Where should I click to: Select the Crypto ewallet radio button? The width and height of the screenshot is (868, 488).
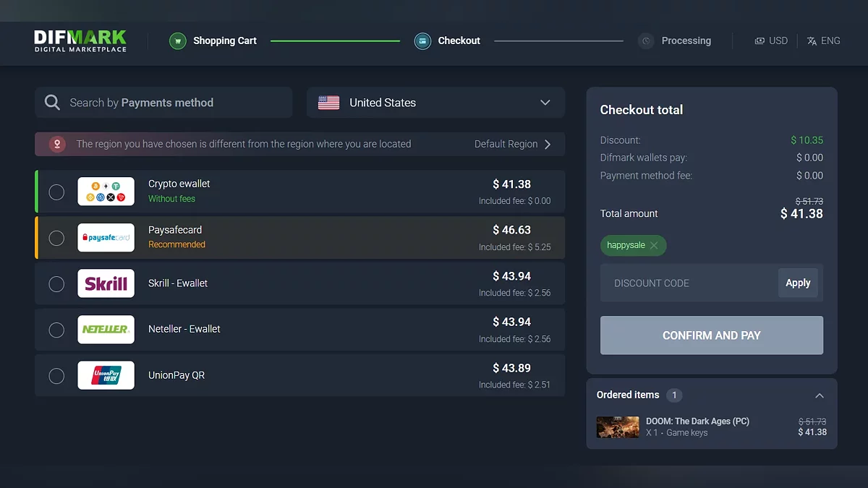56,192
